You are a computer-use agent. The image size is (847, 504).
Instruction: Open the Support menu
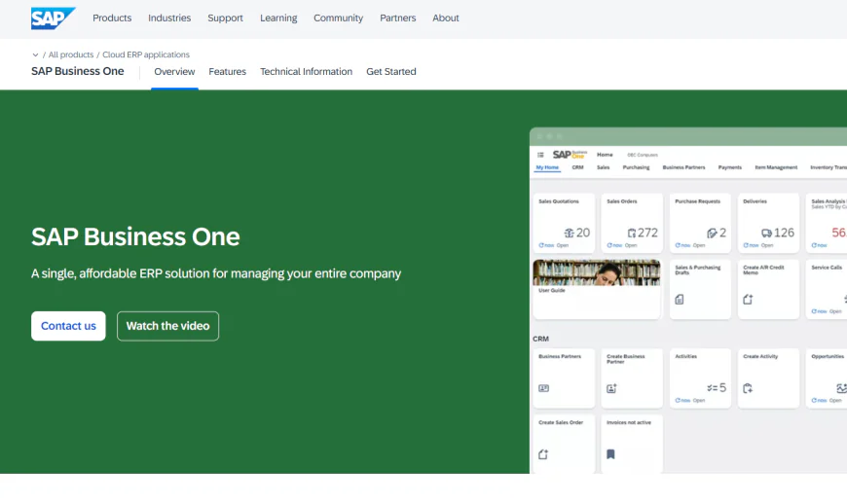click(x=225, y=18)
